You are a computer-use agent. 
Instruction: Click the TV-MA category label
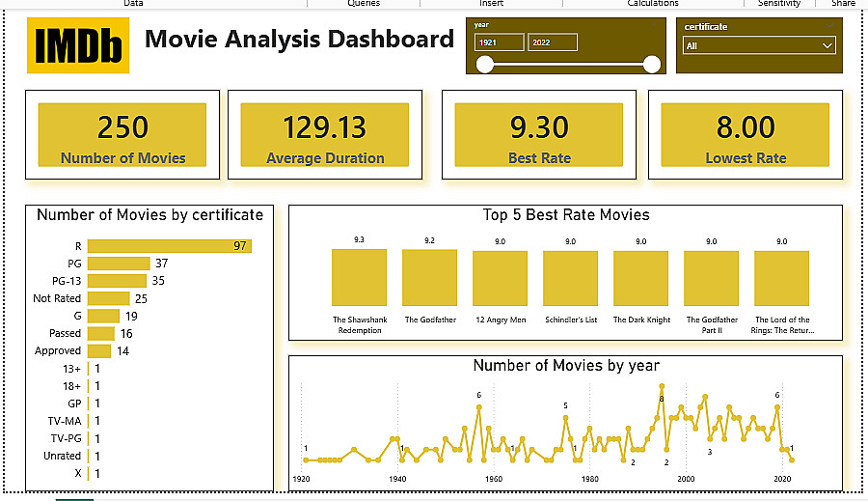pos(65,421)
